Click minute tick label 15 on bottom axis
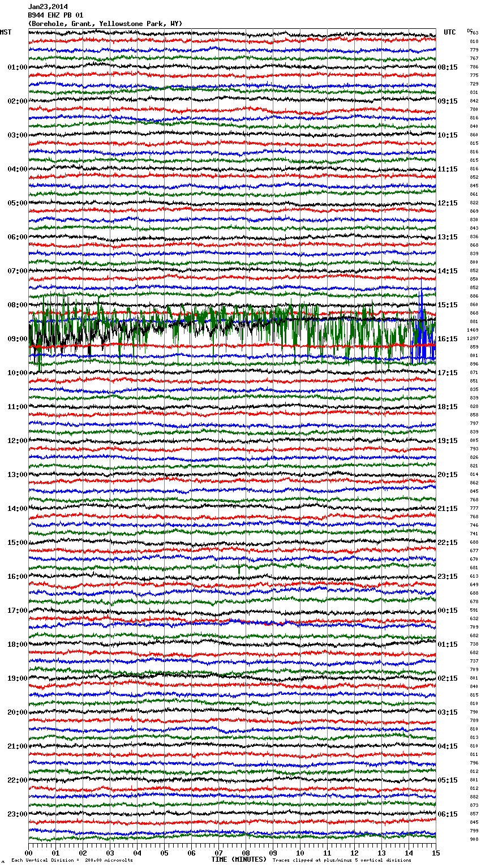Image resolution: width=481 pixels, height=868 pixels. [436, 853]
